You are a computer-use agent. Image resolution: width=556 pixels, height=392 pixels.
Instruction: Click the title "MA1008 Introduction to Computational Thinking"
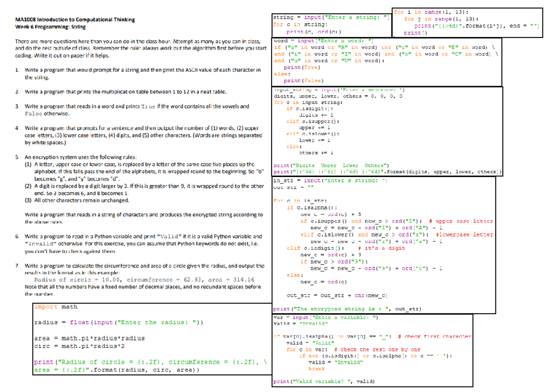[75, 19]
